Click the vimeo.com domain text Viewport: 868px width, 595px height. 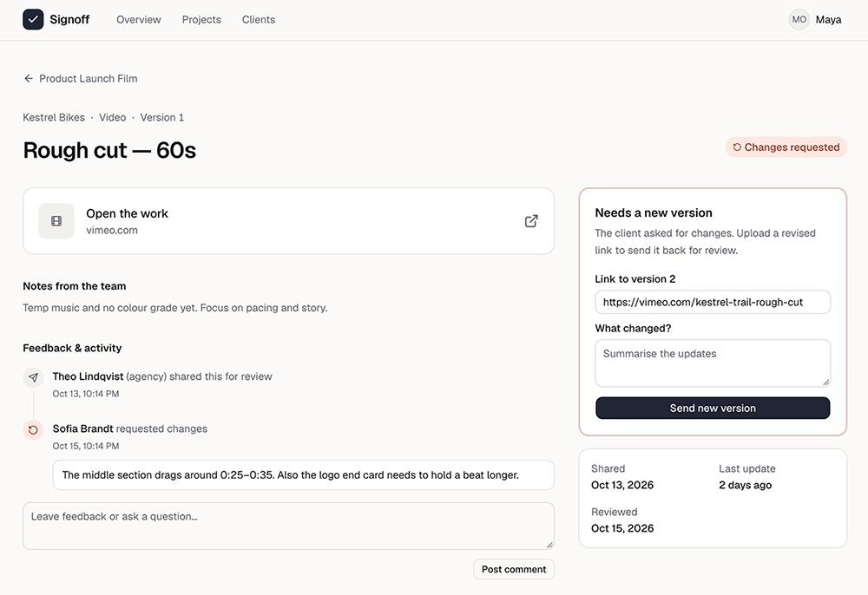pos(112,230)
